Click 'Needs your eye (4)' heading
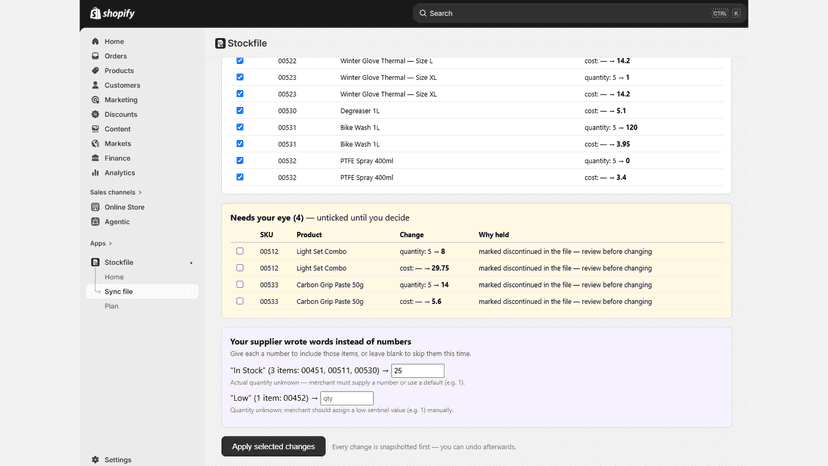Image resolution: width=828 pixels, height=466 pixels. point(267,218)
